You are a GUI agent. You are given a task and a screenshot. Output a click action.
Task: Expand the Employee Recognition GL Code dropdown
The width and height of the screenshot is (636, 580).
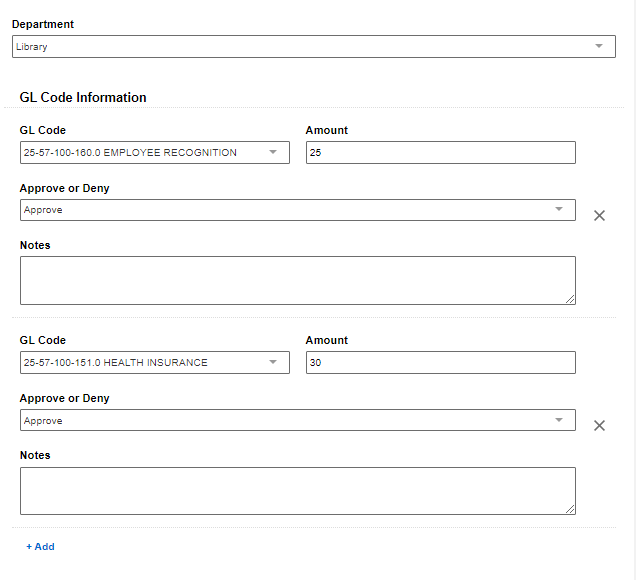(155, 153)
